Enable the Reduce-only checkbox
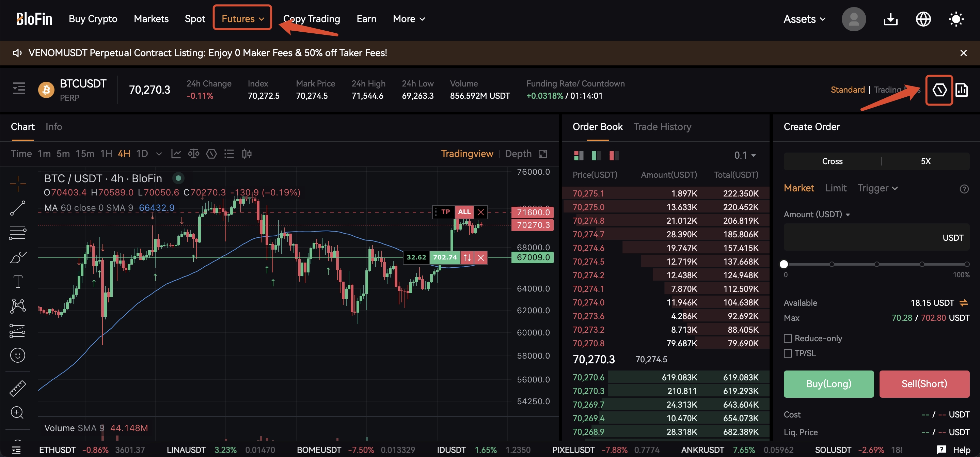980x457 pixels. tap(788, 338)
